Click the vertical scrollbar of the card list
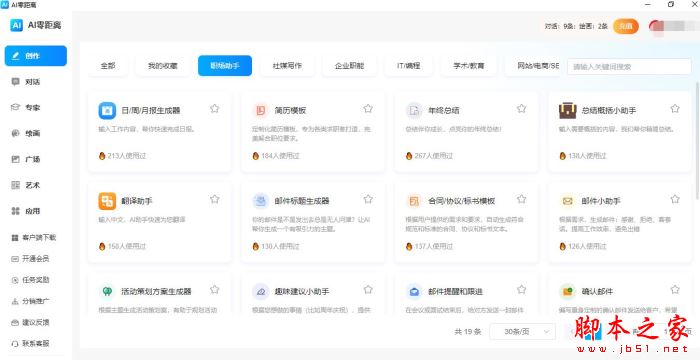Image resolution: width=700 pixels, height=360 pixels. (x=697, y=141)
